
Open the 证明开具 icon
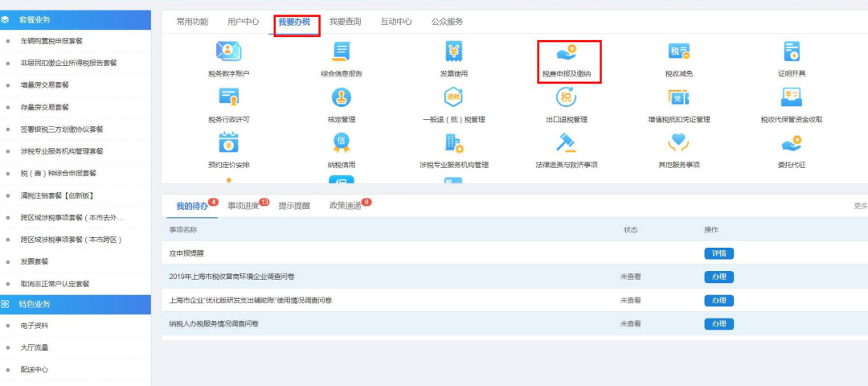coord(791,51)
